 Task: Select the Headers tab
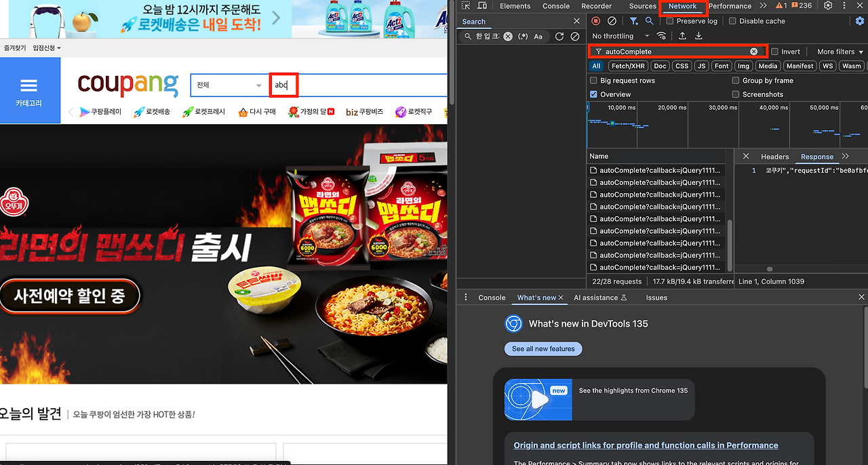tap(775, 157)
